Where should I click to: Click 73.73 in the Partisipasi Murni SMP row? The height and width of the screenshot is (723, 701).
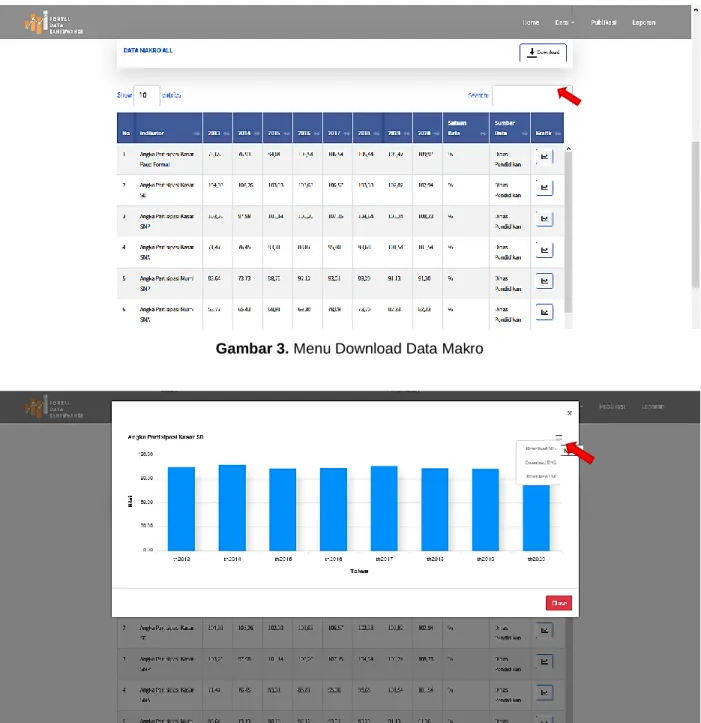click(244, 279)
